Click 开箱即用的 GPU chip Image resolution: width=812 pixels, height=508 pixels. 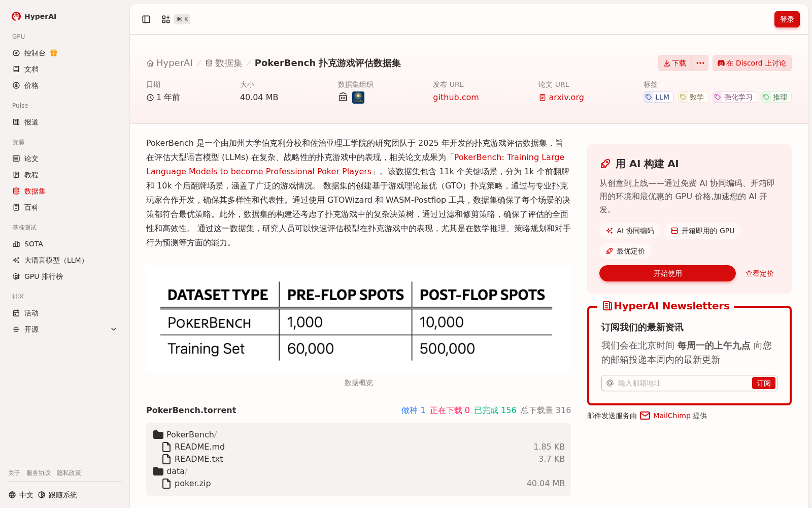(702, 231)
